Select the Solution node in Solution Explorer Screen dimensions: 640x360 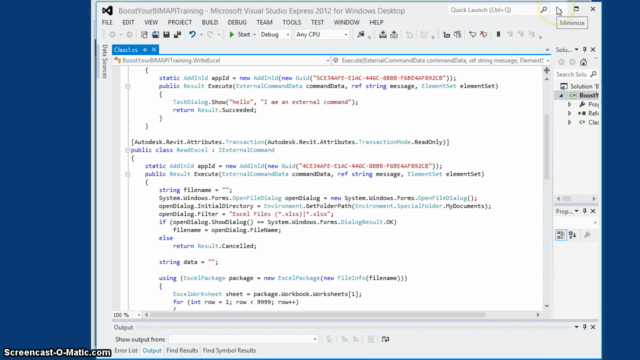[x=579, y=87]
